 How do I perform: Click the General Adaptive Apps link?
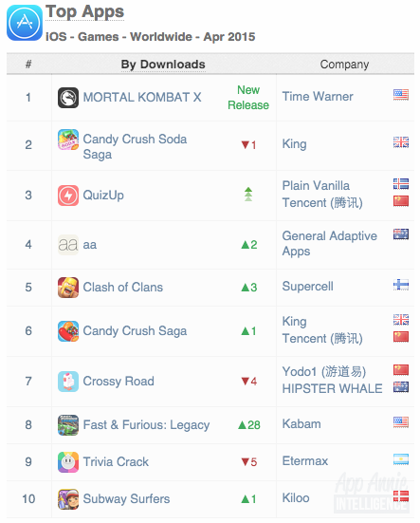[330, 244]
